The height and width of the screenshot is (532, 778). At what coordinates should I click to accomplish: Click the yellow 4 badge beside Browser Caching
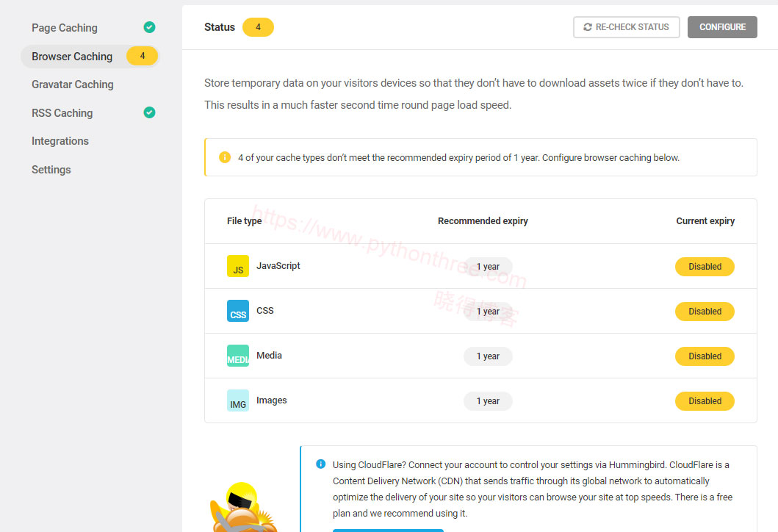[143, 56]
